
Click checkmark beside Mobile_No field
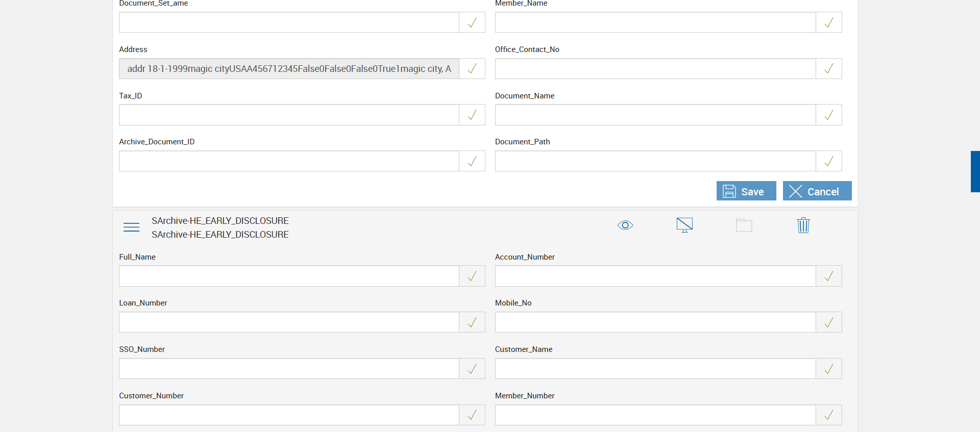(x=829, y=322)
